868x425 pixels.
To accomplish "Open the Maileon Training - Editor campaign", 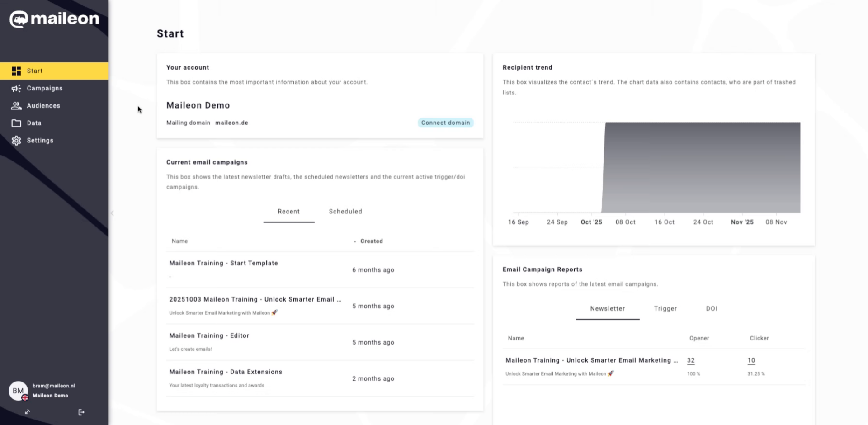I will [209, 335].
